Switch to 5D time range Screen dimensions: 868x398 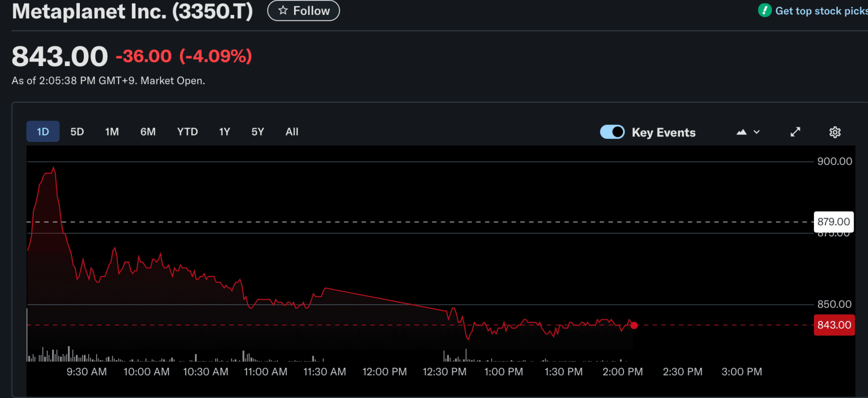click(77, 132)
